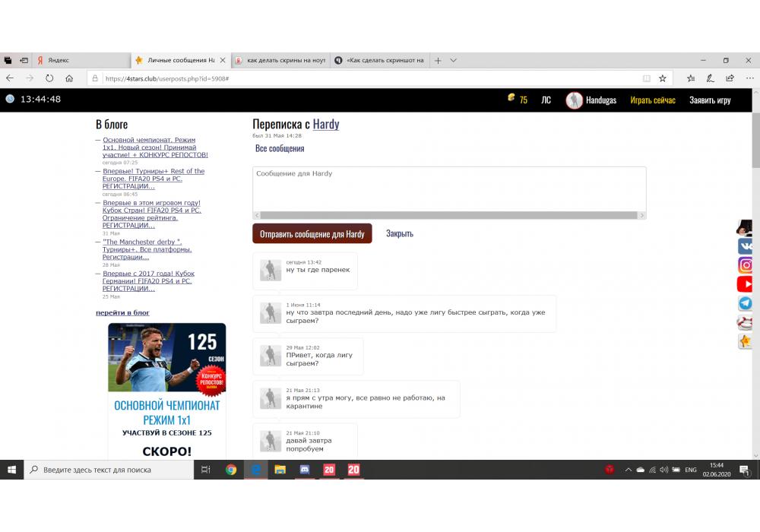Click the browser refresh button
The width and height of the screenshot is (760, 532).
[49, 78]
